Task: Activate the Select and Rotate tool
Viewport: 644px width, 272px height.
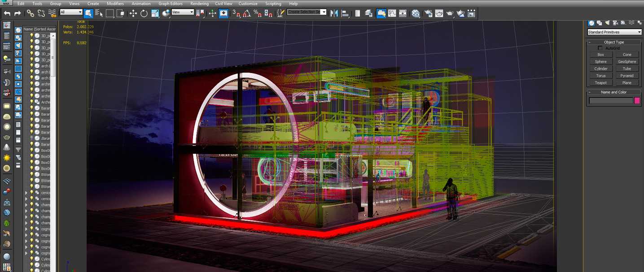Action: 144,13
